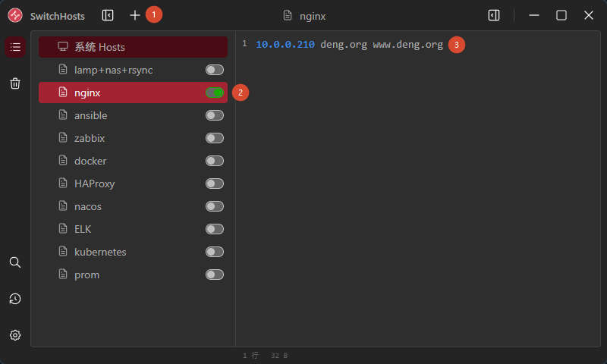Image resolution: width=607 pixels, height=364 pixels.
Task: Click www.deng.org in the editor line
Action: (x=408, y=45)
